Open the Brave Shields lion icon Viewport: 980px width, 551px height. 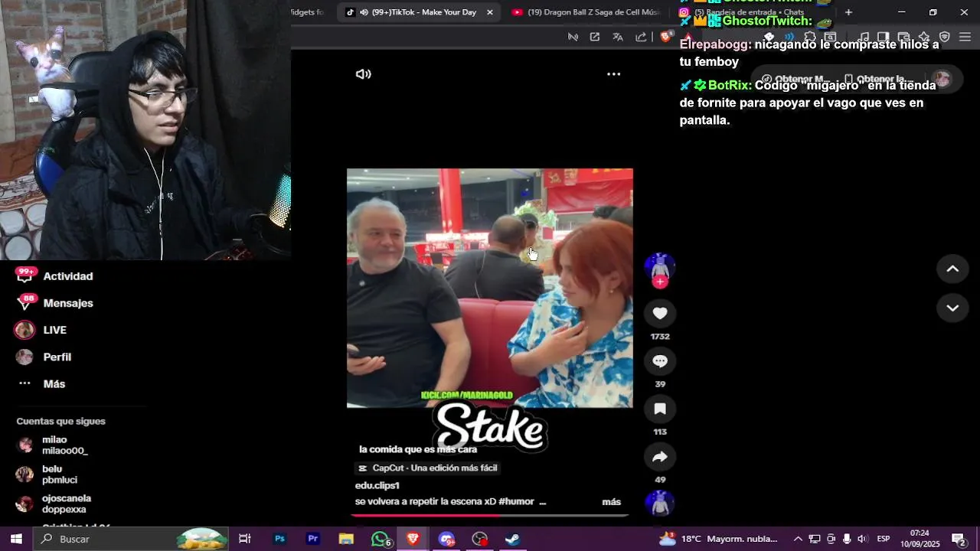(665, 36)
